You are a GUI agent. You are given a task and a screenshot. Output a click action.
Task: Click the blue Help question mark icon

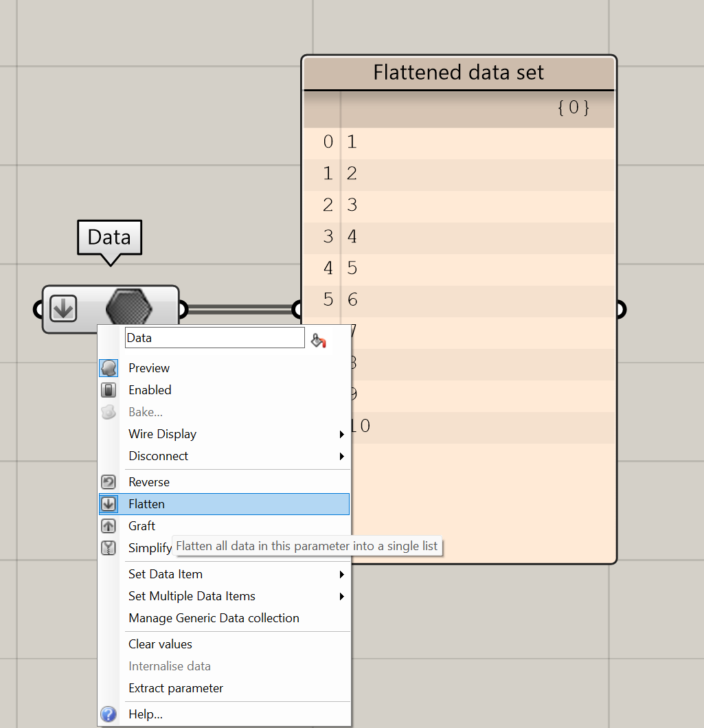(x=109, y=714)
